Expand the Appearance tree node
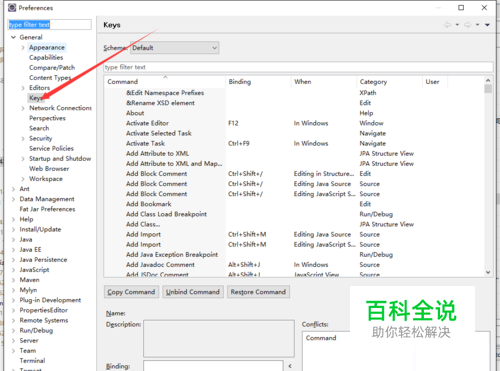Viewport: 500px width, 371px height. pyautogui.click(x=23, y=48)
